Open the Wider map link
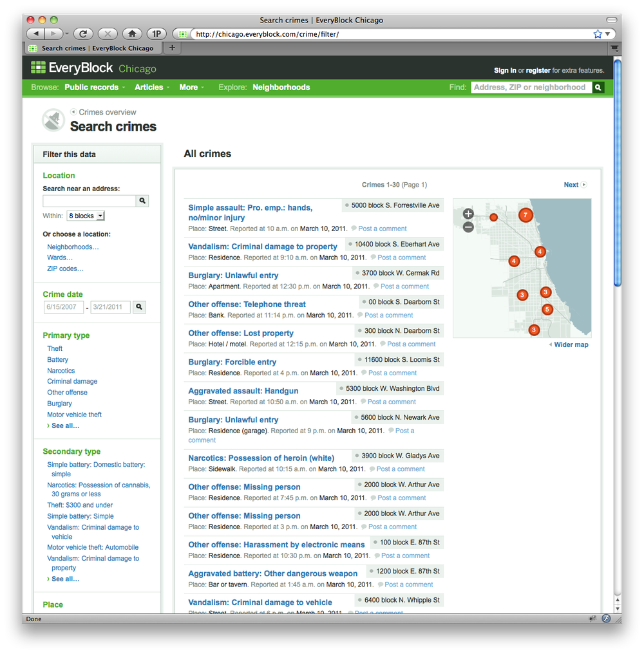Image resolution: width=644 pixels, height=654 pixels. (571, 344)
